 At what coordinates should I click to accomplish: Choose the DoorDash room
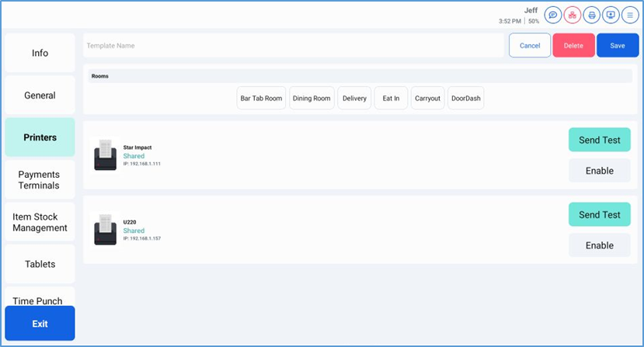[466, 99]
